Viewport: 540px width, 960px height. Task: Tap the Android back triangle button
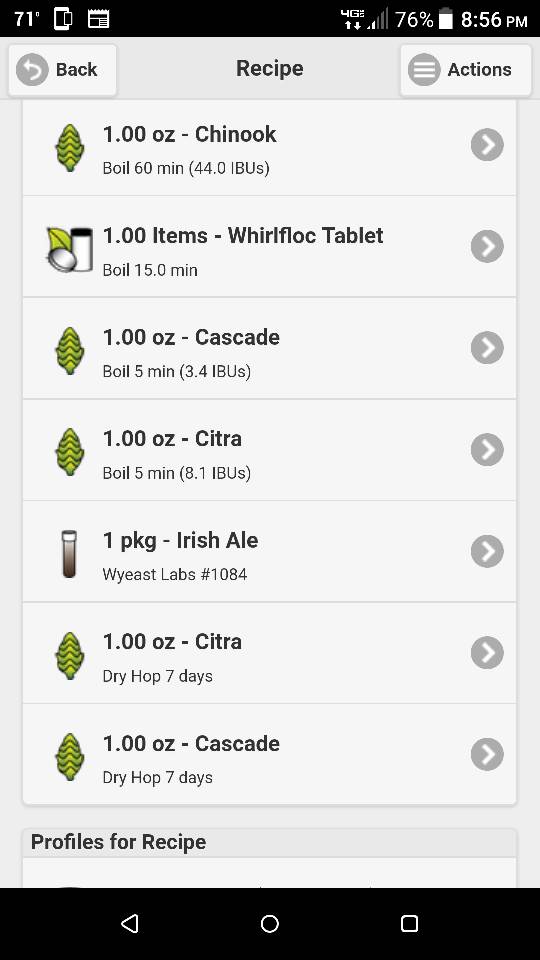[x=130, y=923]
